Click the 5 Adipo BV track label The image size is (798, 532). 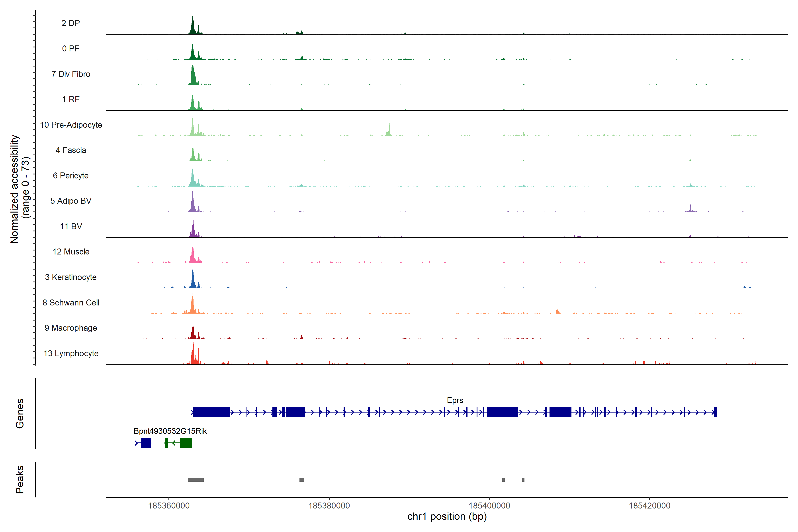(x=71, y=201)
